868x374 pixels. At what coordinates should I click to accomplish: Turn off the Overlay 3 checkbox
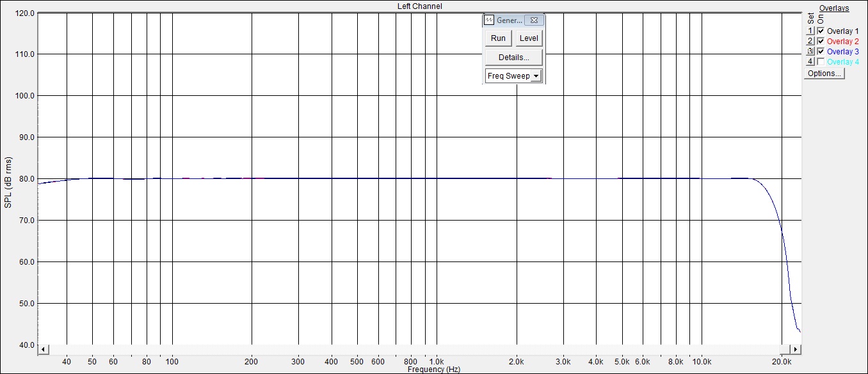[821, 51]
